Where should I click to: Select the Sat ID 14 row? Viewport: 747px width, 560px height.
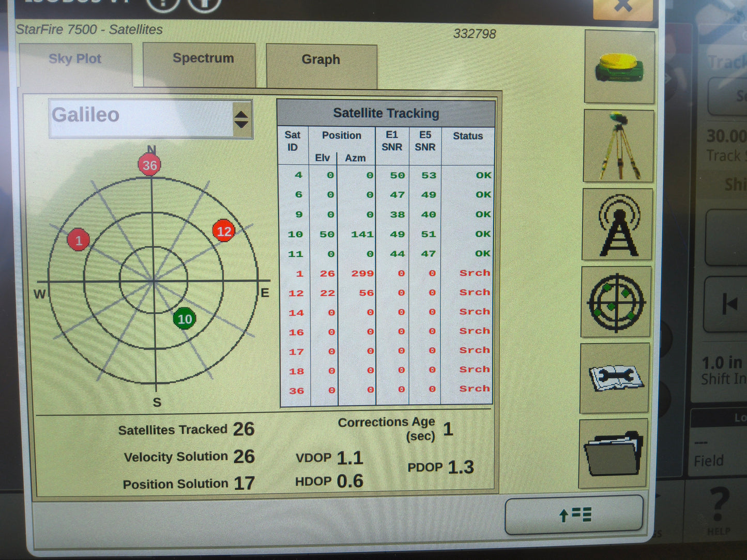point(386,313)
